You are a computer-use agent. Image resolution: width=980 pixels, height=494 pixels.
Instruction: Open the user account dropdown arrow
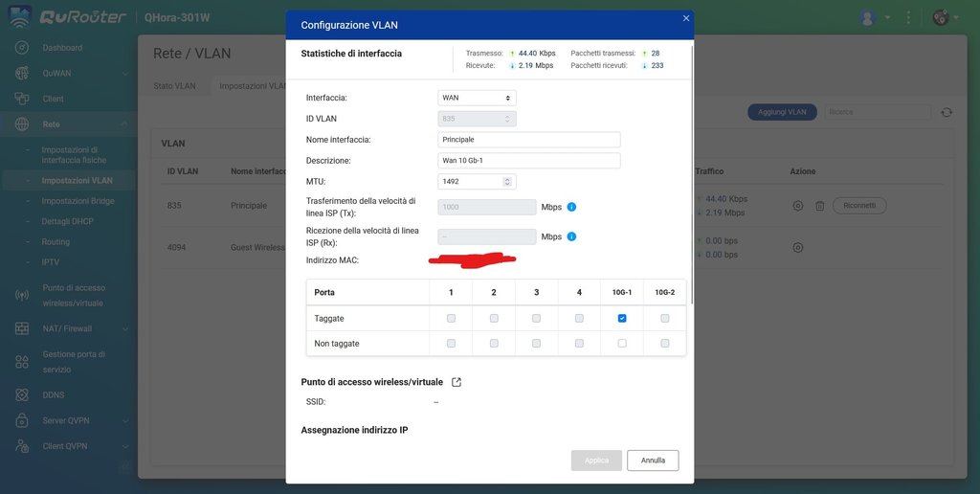click(887, 17)
